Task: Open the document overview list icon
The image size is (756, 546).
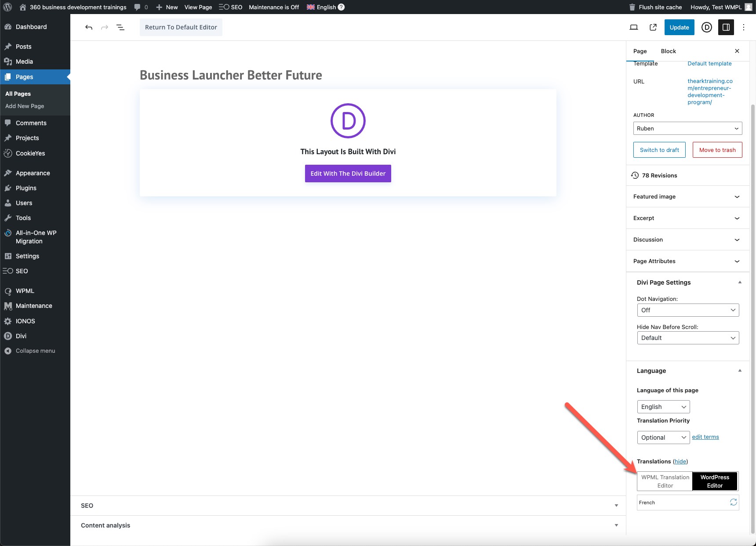Action: coord(120,27)
